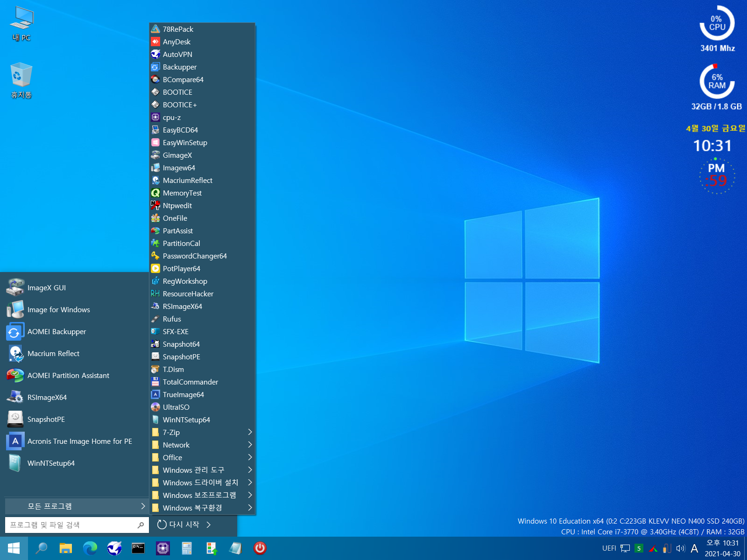The width and height of the screenshot is (747, 560).
Task: Open taskbar search magnifier icon
Action: 42,548
